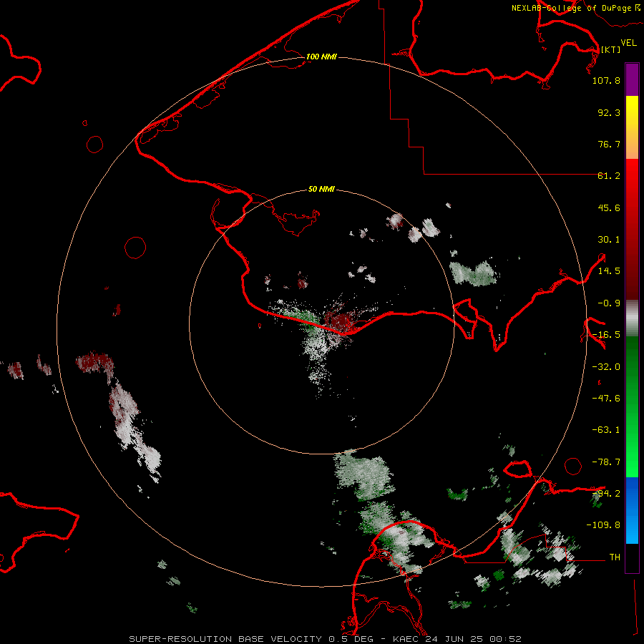This screenshot has height=644, width=644.
Task: Click the -78.7 velocity legend value
Action: (606, 462)
